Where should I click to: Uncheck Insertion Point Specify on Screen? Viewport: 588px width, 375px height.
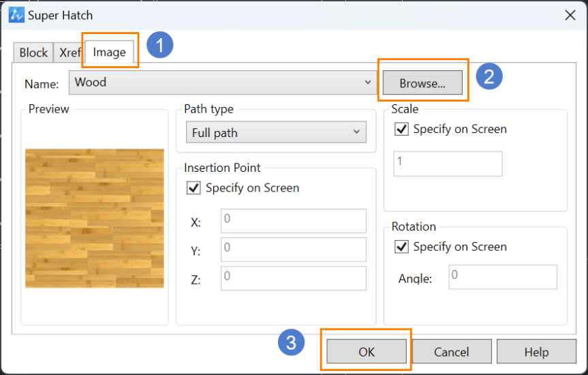(x=194, y=187)
